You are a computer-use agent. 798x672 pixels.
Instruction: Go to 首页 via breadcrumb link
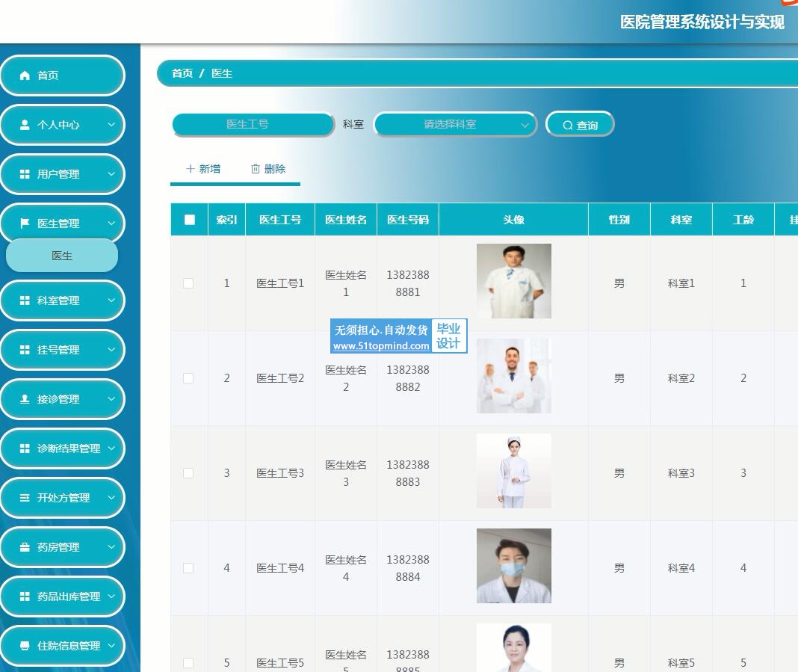(x=182, y=73)
